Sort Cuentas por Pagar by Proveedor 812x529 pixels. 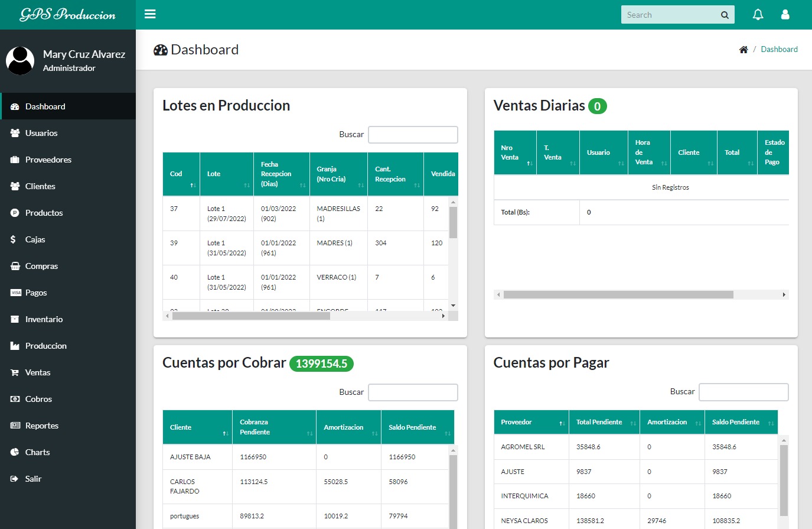click(x=531, y=422)
